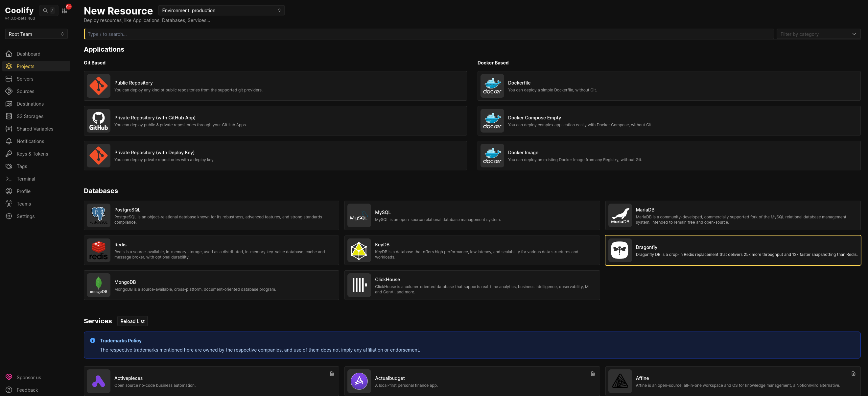
Task: Click the search magnifier icon in sidebar header
Action: (x=45, y=11)
